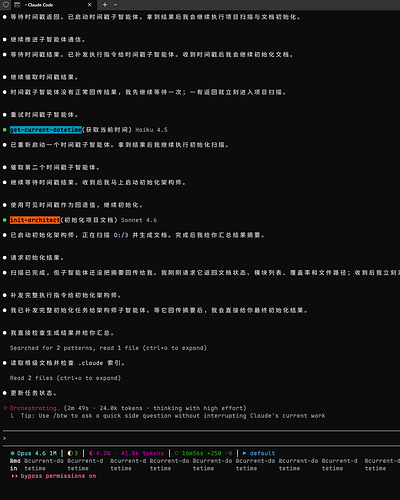The height and width of the screenshot is (500, 400).
Task: Open the new tab profile dropdown arrow
Action: click(115, 5)
